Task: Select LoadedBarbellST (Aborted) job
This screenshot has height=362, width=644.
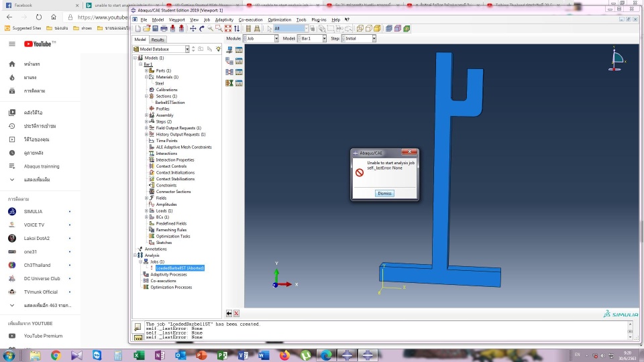Action: [180, 268]
